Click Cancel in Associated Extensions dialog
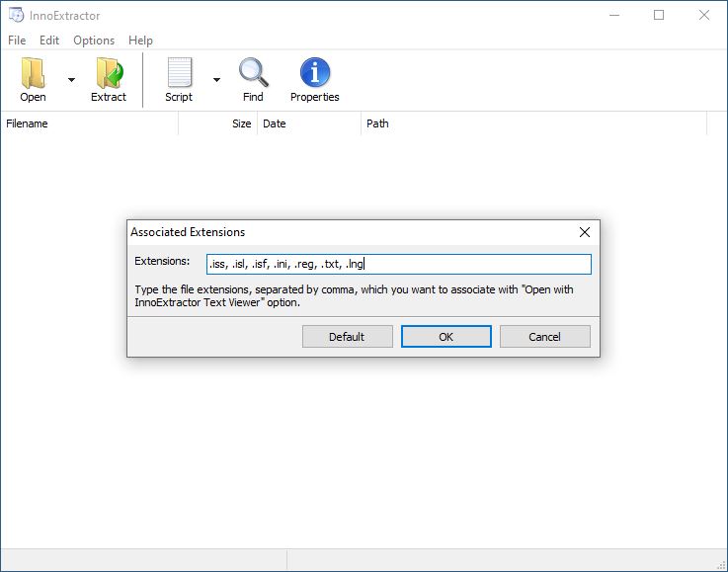 [x=545, y=337]
